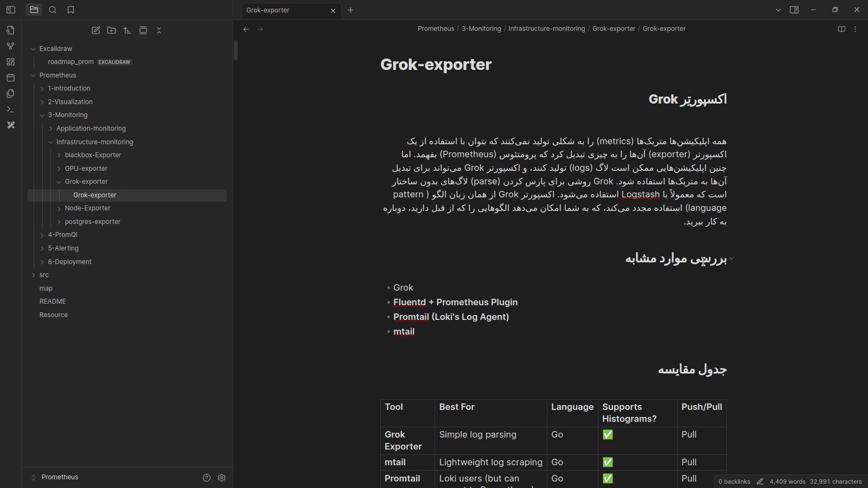Go to Infrastructure-monitoring in breadcrumb
The width and height of the screenshot is (868, 488).
tap(546, 29)
